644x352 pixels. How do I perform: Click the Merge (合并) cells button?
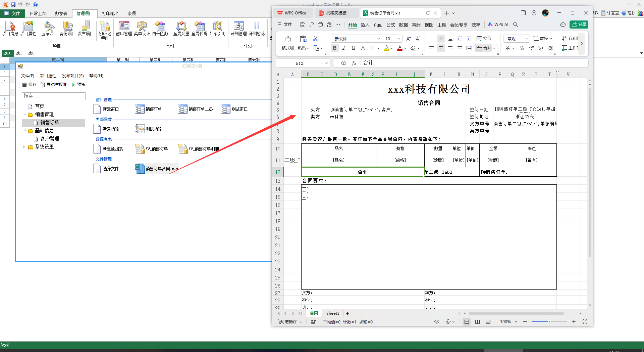483,48
